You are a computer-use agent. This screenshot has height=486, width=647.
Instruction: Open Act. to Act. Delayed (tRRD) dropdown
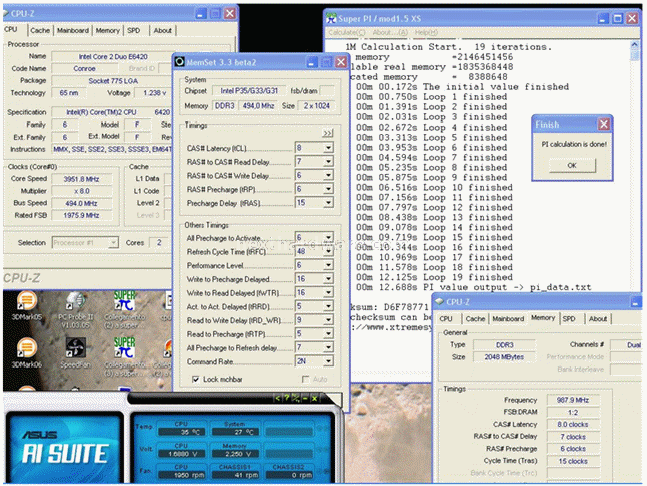[x=328, y=306]
